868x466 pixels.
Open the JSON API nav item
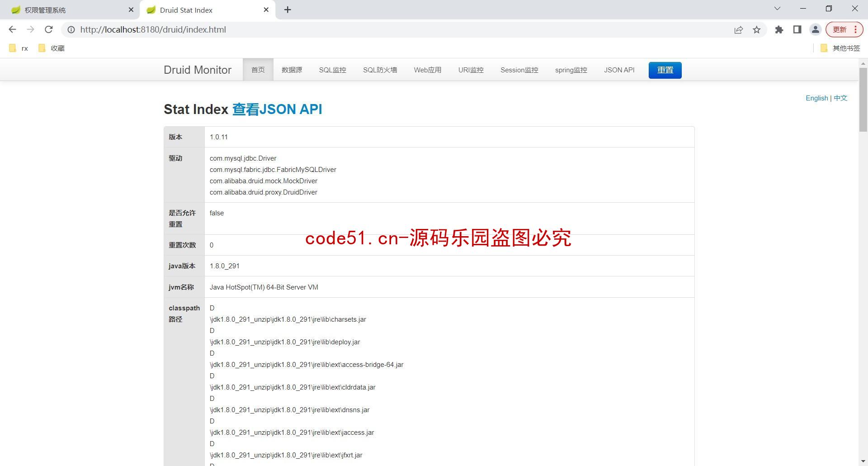tap(619, 70)
